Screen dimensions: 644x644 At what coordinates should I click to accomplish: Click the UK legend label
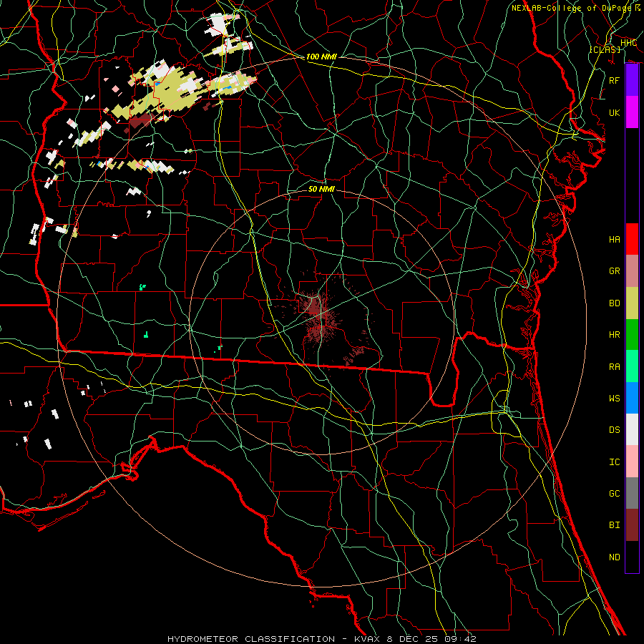614,112
